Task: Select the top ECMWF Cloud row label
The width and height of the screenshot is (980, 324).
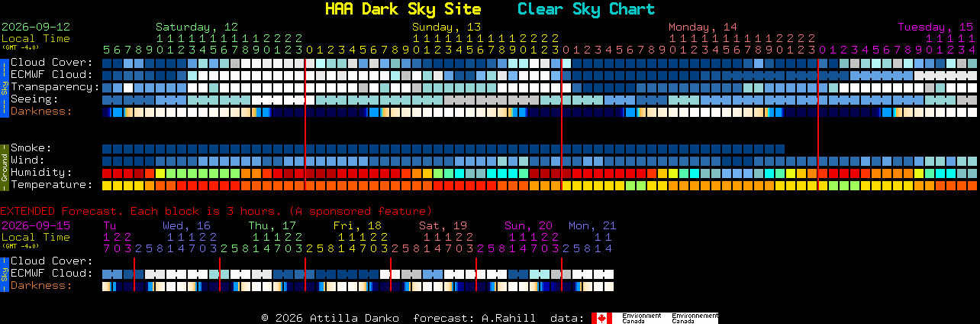Action: point(51,75)
